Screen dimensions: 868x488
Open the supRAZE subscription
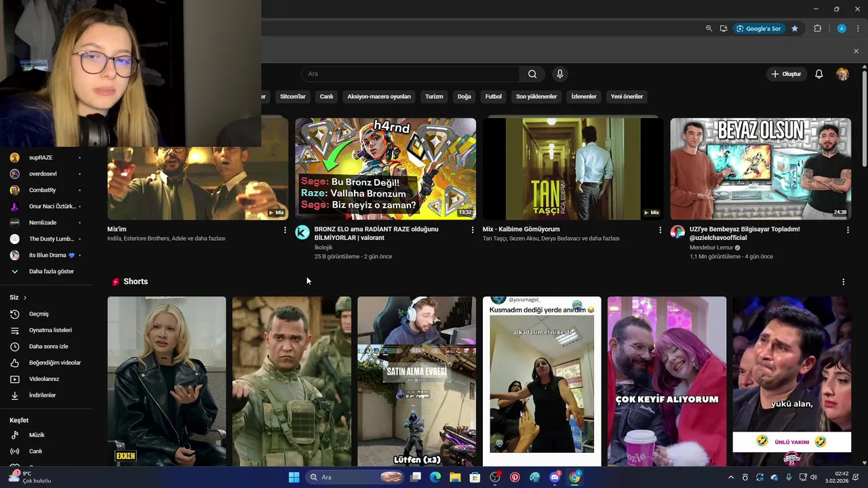tap(46, 157)
